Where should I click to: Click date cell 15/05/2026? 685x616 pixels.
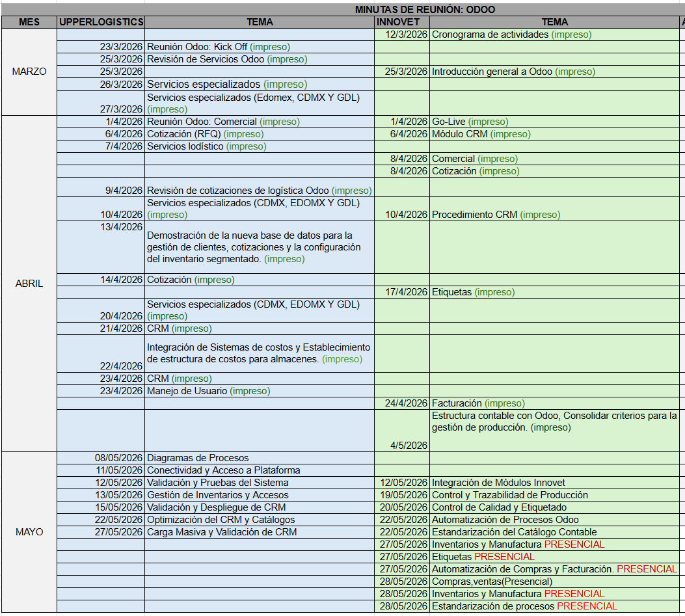pyautogui.click(x=101, y=507)
